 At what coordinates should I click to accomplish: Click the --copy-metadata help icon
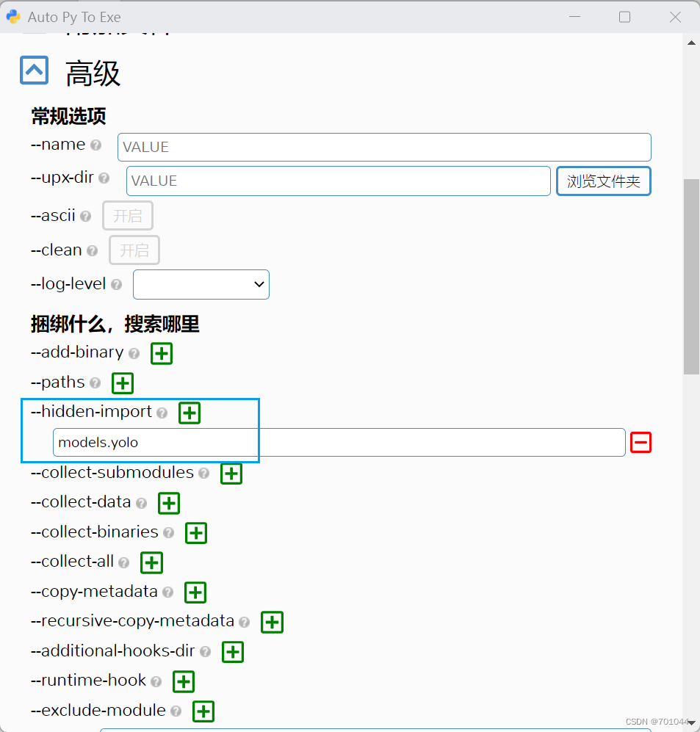[x=167, y=593]
